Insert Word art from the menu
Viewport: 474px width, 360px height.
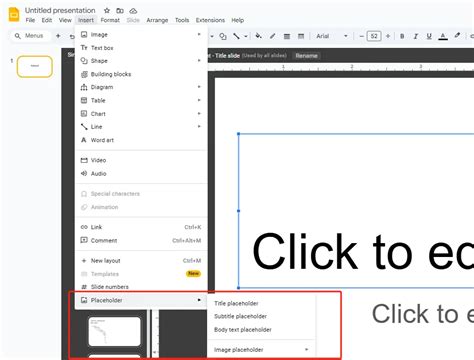[141, 140]
